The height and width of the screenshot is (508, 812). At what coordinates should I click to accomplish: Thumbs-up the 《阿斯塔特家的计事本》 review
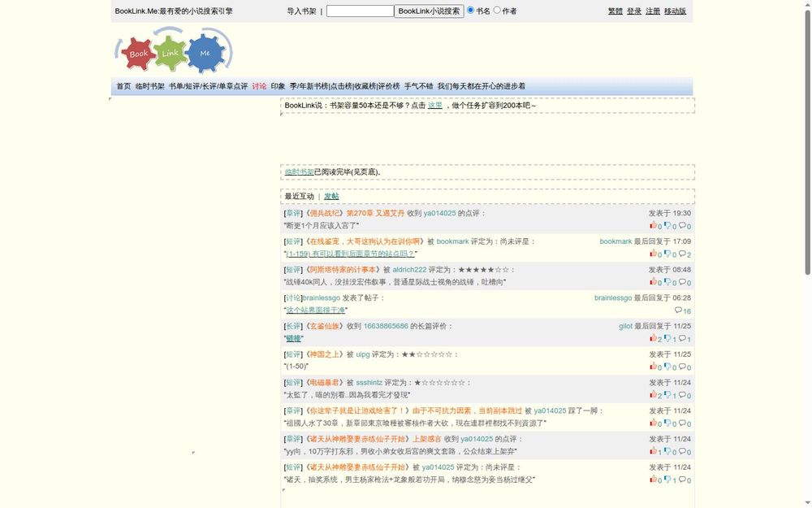(654, 282)
